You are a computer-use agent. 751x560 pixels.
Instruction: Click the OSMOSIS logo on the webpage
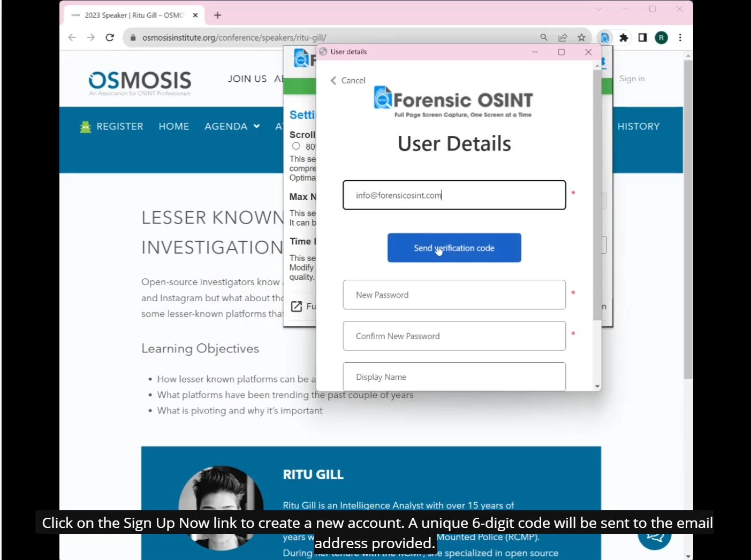pyautogui.click(x=140, y=83)
